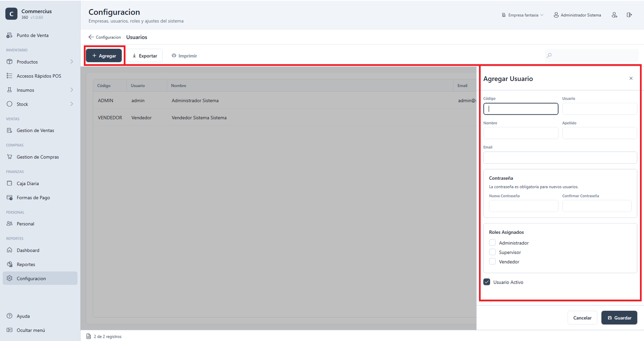The height and width of the screenshot is (341, 644).
Task: Open Punto de Venta menu item
Action: click(x=40, y=35)
